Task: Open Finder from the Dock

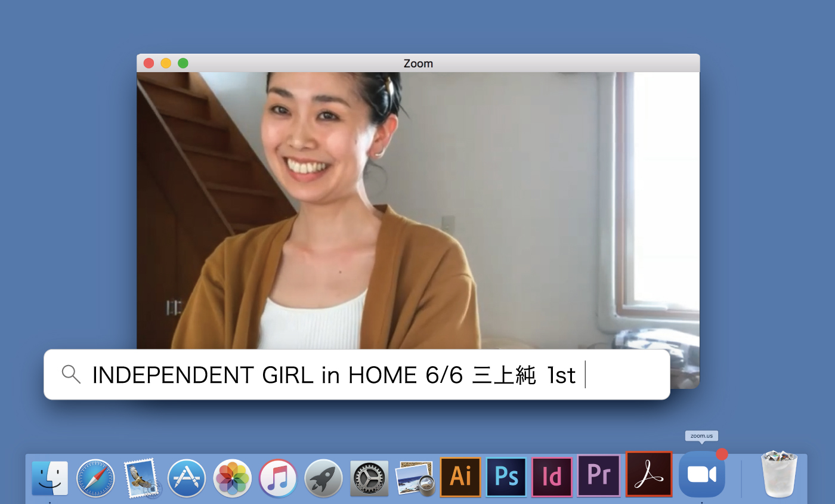Action: coord(50,478)
